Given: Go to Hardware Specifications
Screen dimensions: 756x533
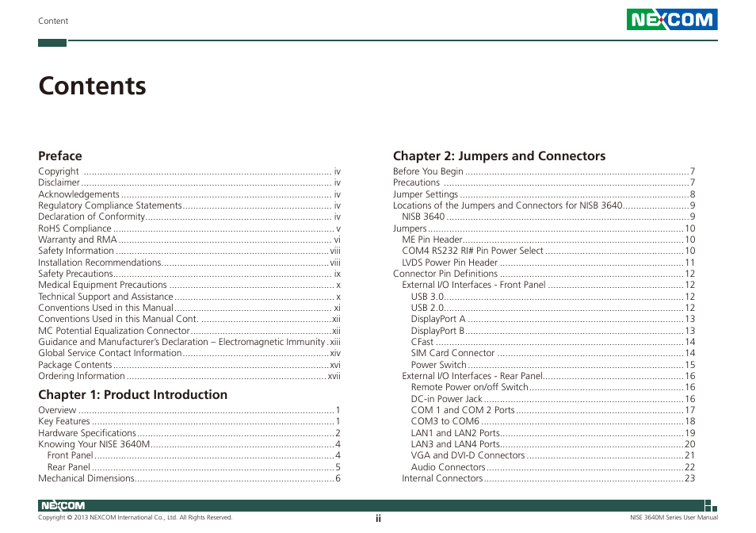Looking at the screenshot, I should click(189, 433).
